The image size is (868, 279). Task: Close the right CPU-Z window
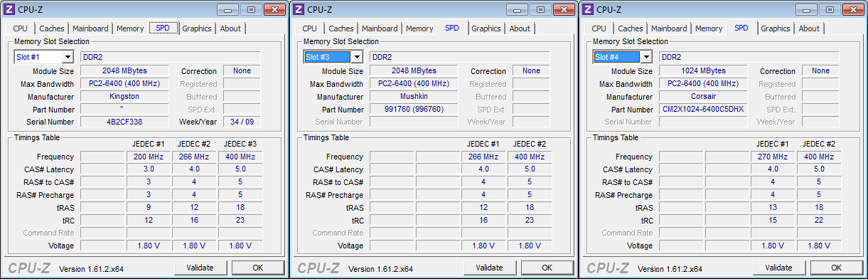(852, 9)
